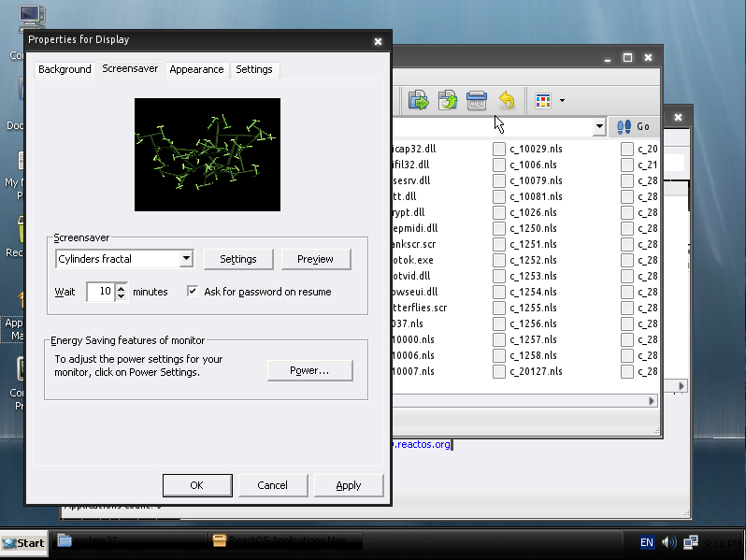
Task: Click the network tray icon
Action: pyautogui.click(x=691, y=542)
